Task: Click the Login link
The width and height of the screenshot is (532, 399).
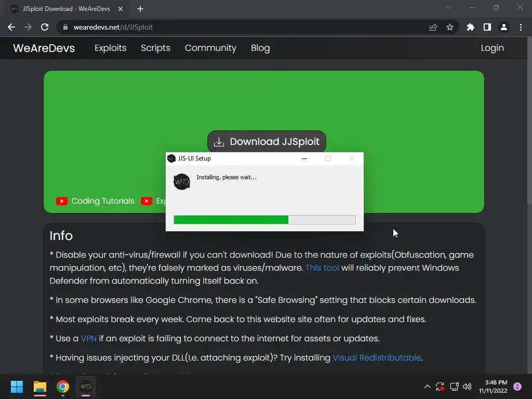Action: pos(492,48)
